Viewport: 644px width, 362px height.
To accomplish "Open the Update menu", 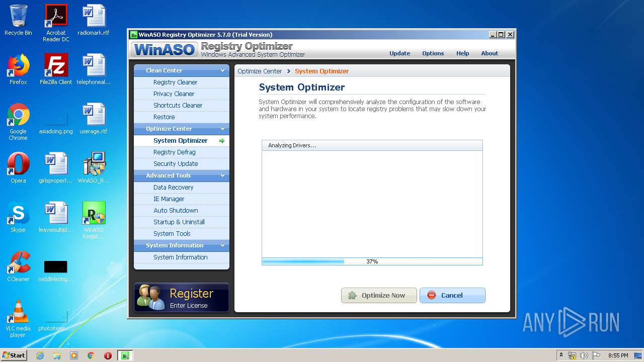I will coord(399,53).
